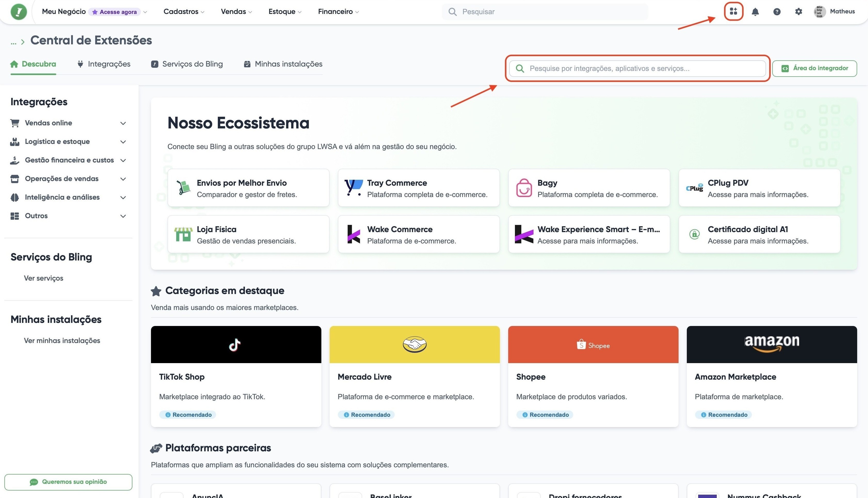Expand Vendas online category
The width and height of the screenshot is (868, 498).
tap(68, 123)
